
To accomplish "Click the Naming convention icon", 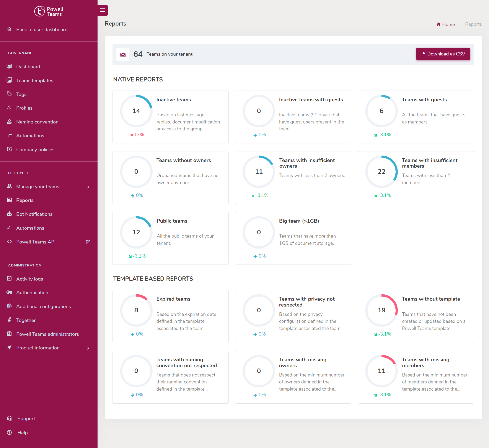I will click(x=9, y=122).
